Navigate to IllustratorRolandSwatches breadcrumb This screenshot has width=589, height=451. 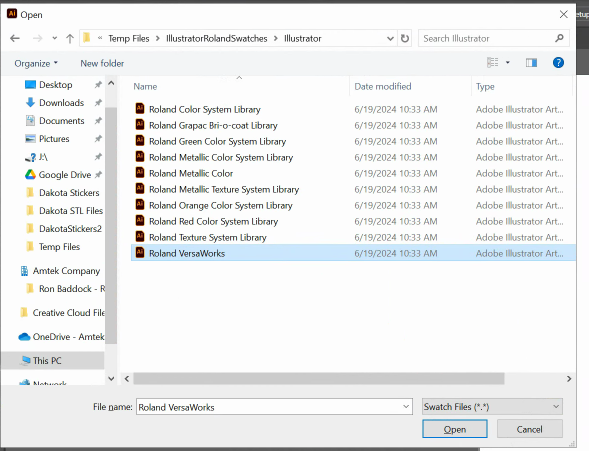point(217,38)
